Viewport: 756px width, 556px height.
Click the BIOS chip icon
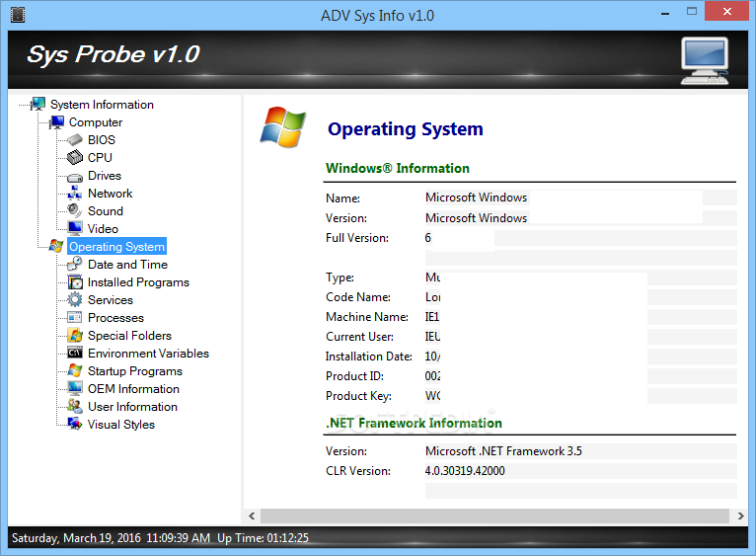point(75,140)
